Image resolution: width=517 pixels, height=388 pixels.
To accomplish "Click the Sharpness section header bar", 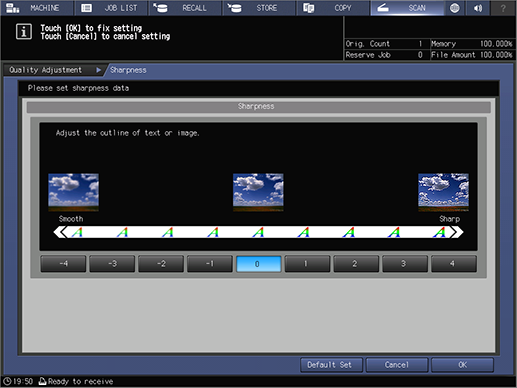I will (259, 107).
